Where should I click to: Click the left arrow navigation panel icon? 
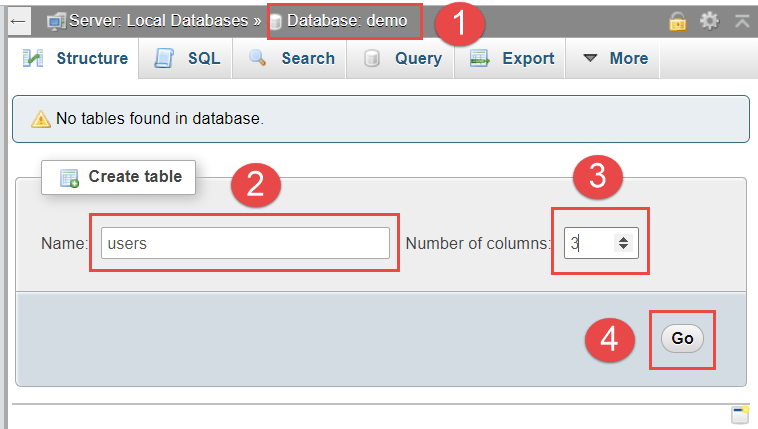click(17, 20)
